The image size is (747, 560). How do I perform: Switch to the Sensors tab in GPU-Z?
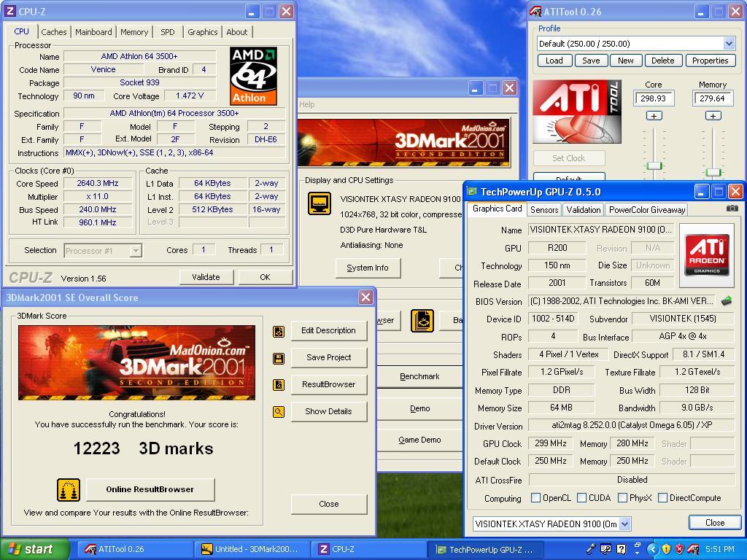[544, 209]
